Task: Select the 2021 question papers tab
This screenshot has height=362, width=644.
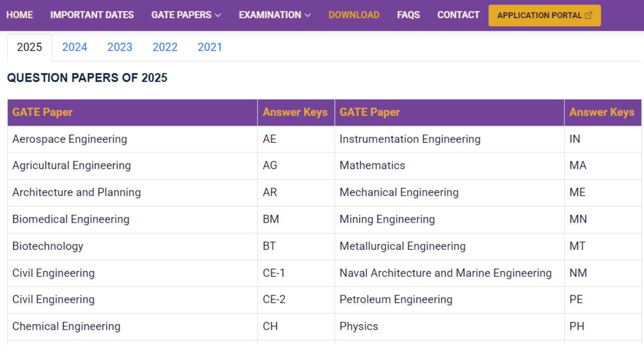Action: click(210, 47)
